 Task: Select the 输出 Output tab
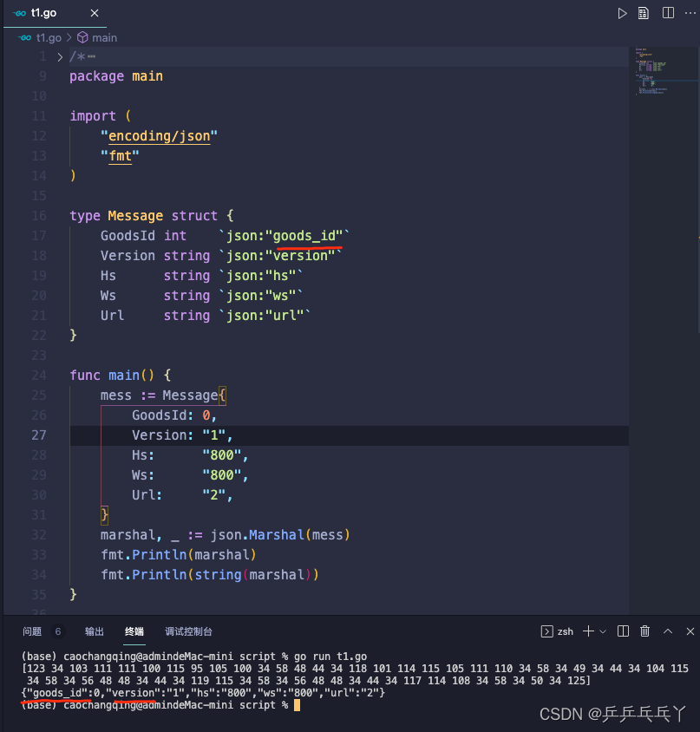[x=94, y=631]
